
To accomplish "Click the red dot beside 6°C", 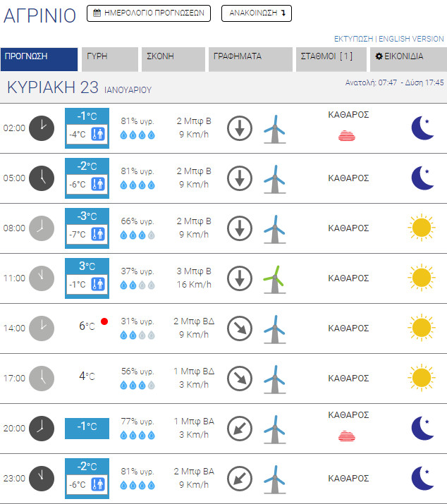I will point(104,321).
